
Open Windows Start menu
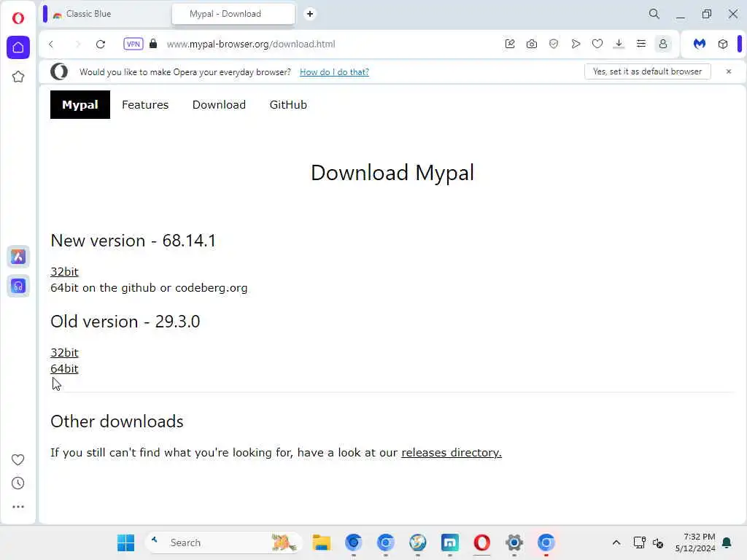125,542
